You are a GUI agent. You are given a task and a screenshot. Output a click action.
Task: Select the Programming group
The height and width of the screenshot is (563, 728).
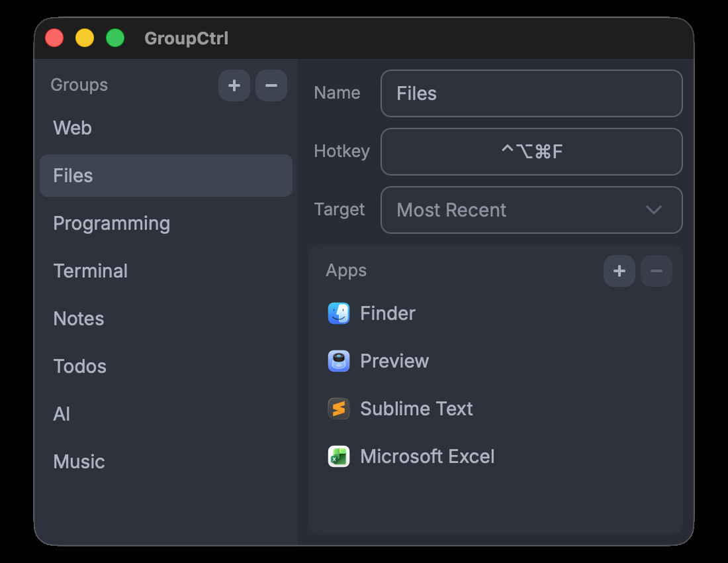(x=111, y=223)
